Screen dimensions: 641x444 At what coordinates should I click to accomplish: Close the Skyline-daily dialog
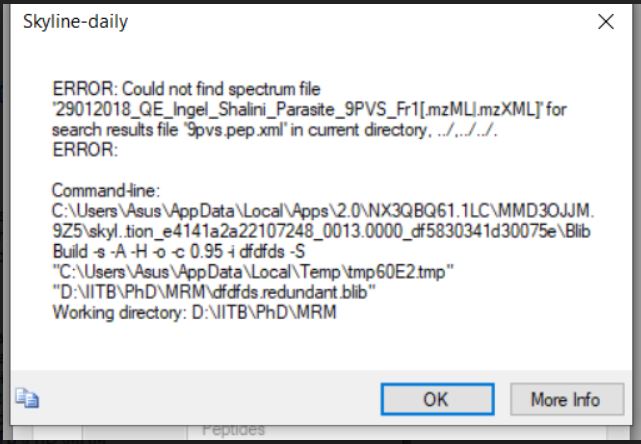[606, 20]
